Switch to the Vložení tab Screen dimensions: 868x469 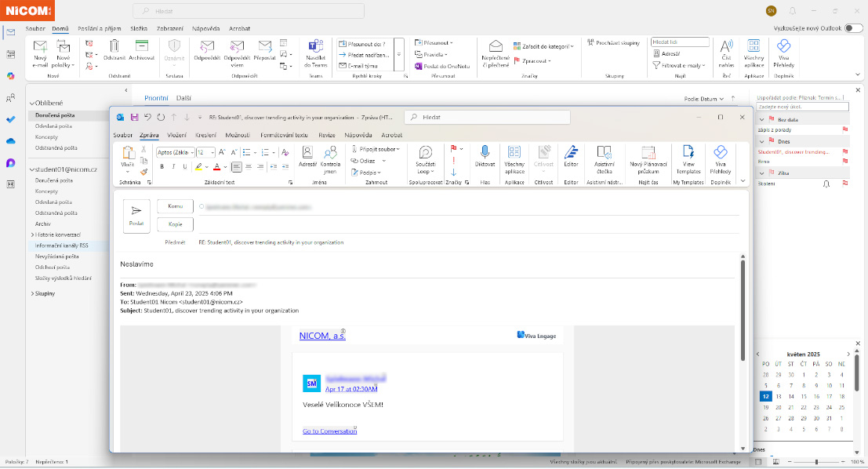176,135
